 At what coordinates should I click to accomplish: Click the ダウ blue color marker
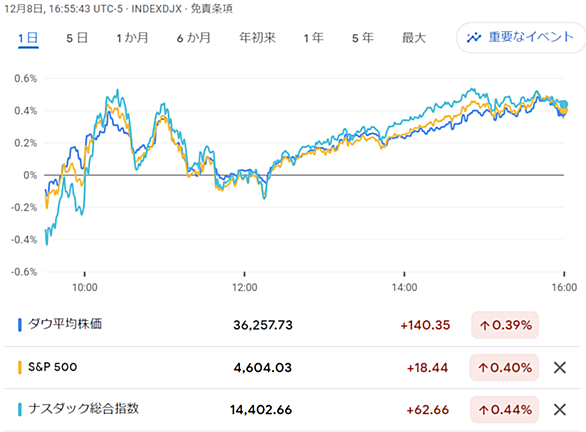click(20, 325)
